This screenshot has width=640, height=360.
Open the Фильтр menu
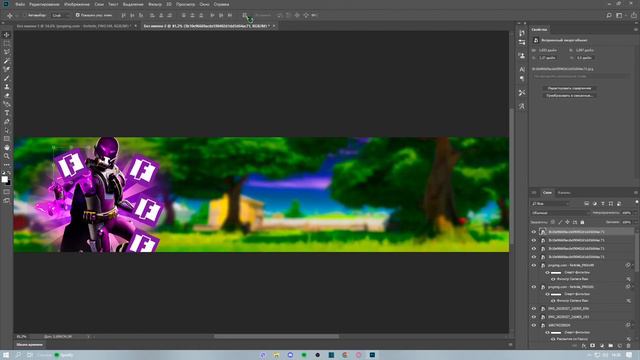point(155,4)
